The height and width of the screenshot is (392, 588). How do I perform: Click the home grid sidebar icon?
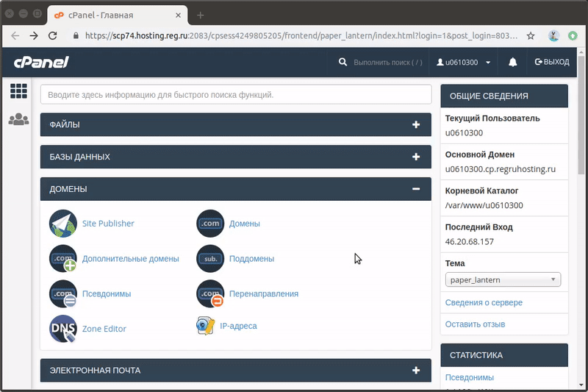coord(18,91)
